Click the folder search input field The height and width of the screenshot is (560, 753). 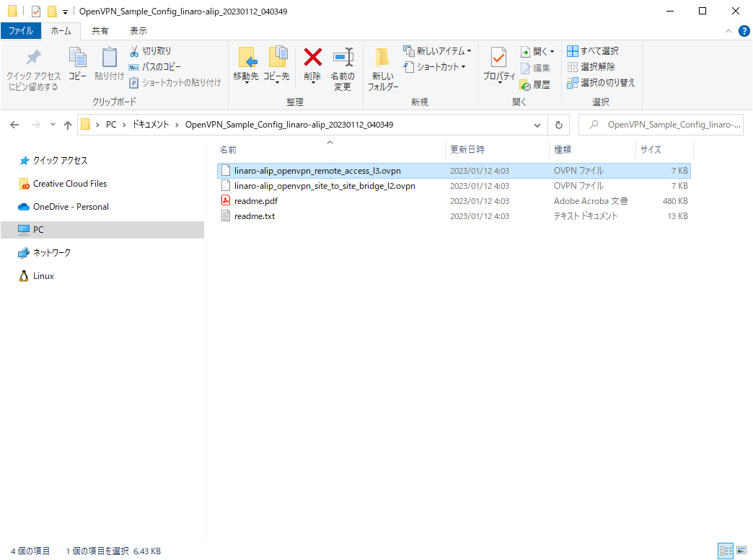(x=661, y=125)
